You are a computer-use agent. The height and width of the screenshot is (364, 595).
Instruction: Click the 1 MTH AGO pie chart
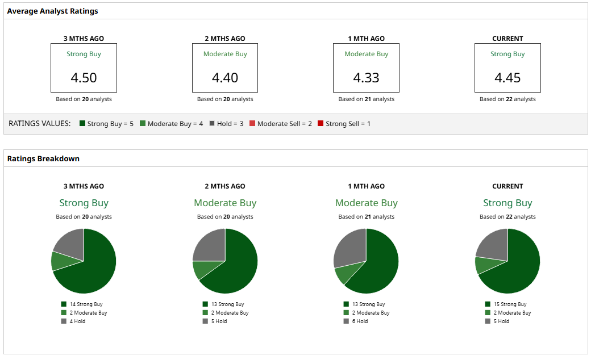point(366,261)
